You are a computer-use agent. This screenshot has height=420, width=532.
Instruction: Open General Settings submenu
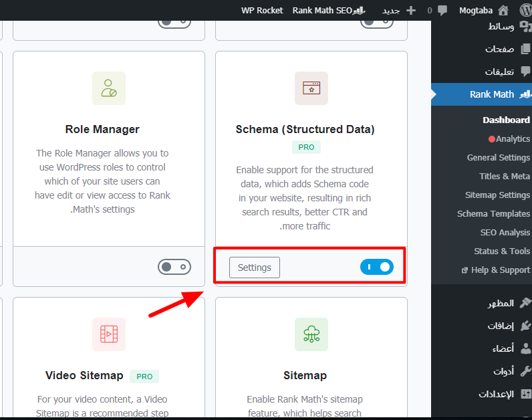498,158
